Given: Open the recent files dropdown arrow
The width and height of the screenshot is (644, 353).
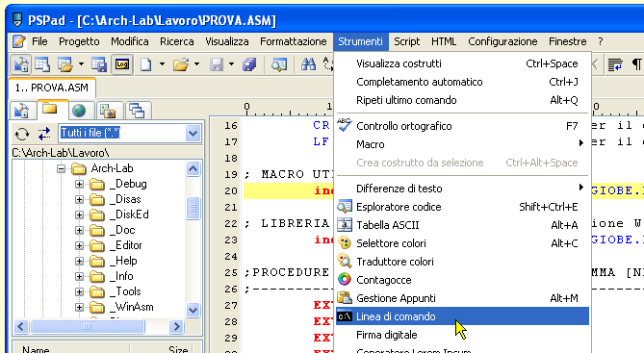Looking at the screenshot, I should [196, 64].
